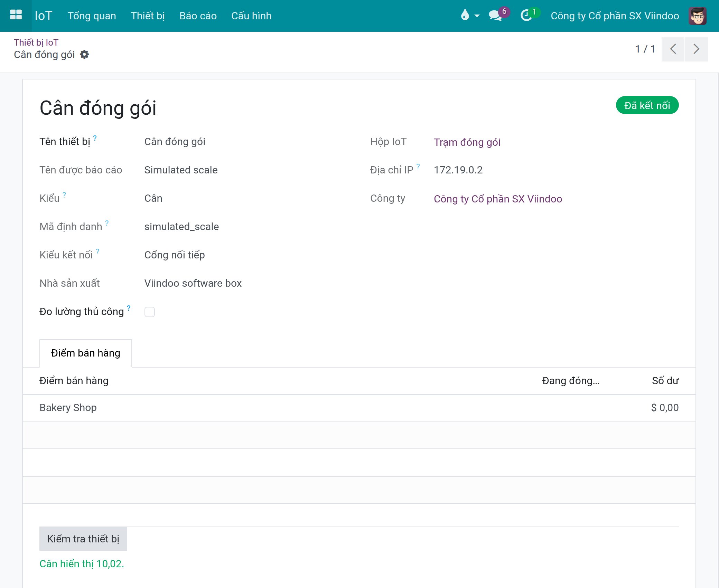Click the Viindoo software box manufacturer value
The image size is (719, 588).
(193, 283)
